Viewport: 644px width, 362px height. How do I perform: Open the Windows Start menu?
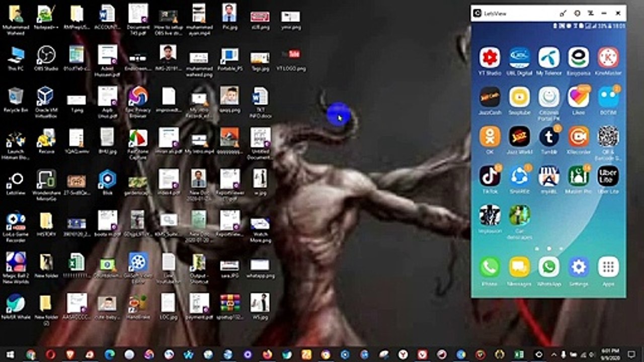click(x=10, y=354)
